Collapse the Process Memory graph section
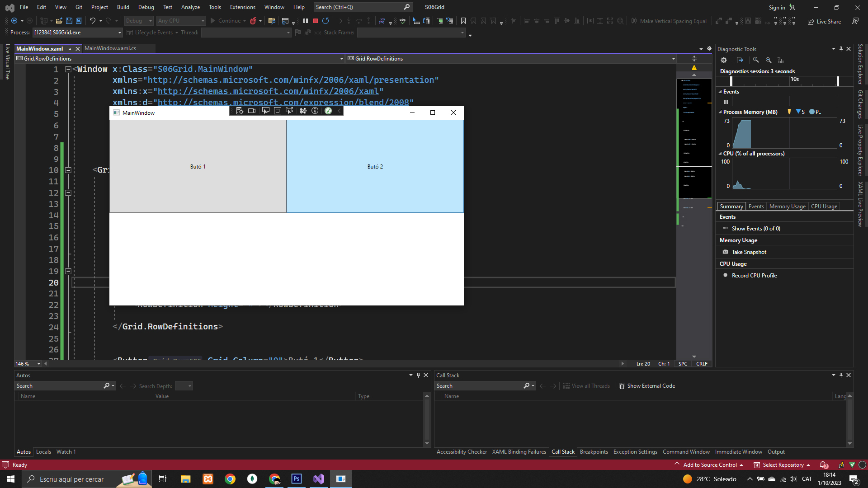Screen dimensions: 868x488 720,112
